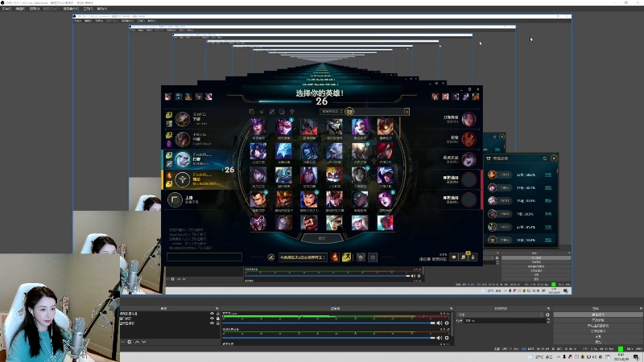The width and height of the screenshot is (644, 362).
Task: Close the side ranking panel
Action: pyautogui.click(x=554, y=158)
